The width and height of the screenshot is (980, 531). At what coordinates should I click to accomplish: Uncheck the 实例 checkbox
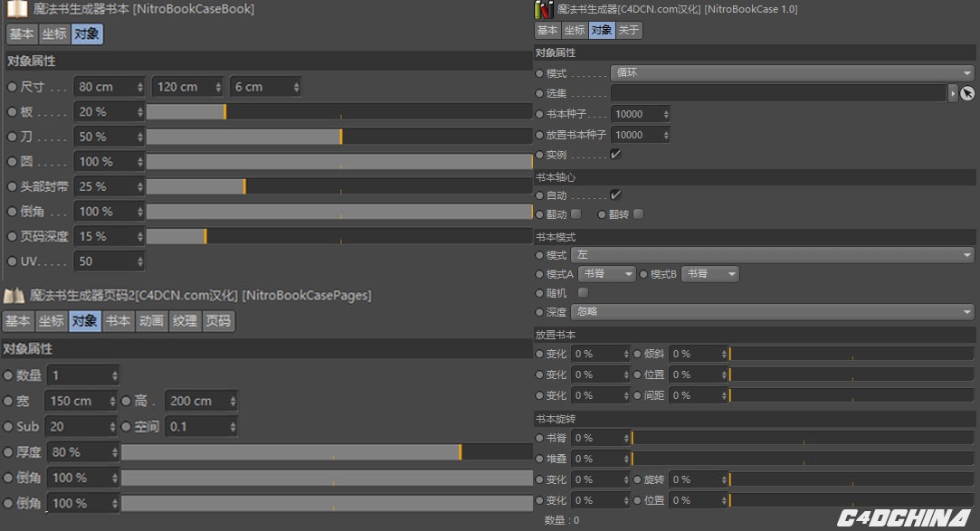[x=615, y=155]
